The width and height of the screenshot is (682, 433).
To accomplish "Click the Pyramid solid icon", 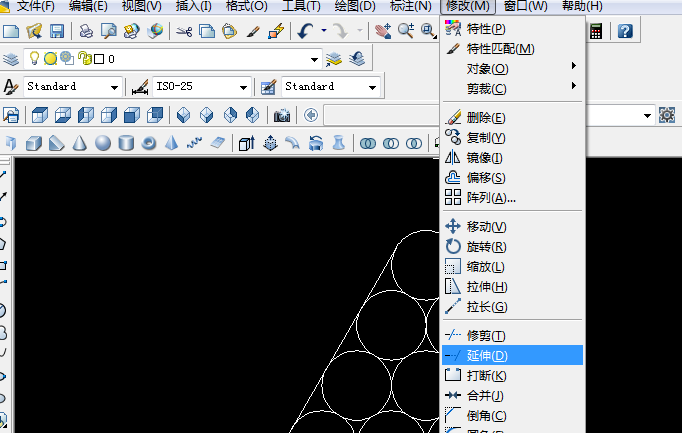I will pyautogui.click(x=172, y=143).
